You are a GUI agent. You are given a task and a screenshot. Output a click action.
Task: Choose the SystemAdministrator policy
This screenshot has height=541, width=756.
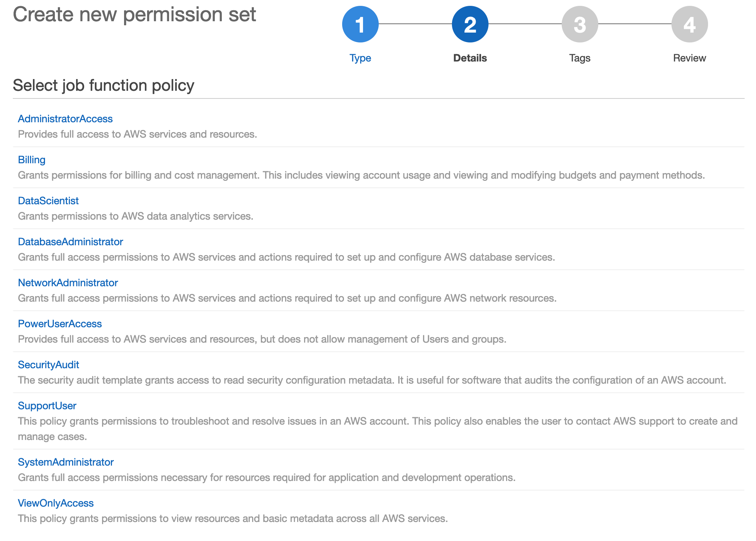pos(66,462)
